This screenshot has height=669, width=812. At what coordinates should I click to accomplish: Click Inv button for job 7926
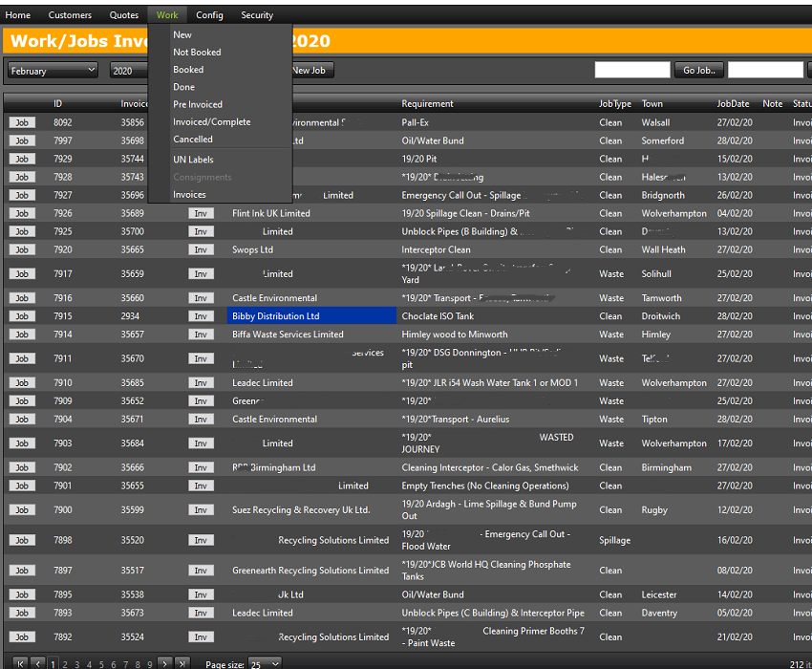point(201,213)
